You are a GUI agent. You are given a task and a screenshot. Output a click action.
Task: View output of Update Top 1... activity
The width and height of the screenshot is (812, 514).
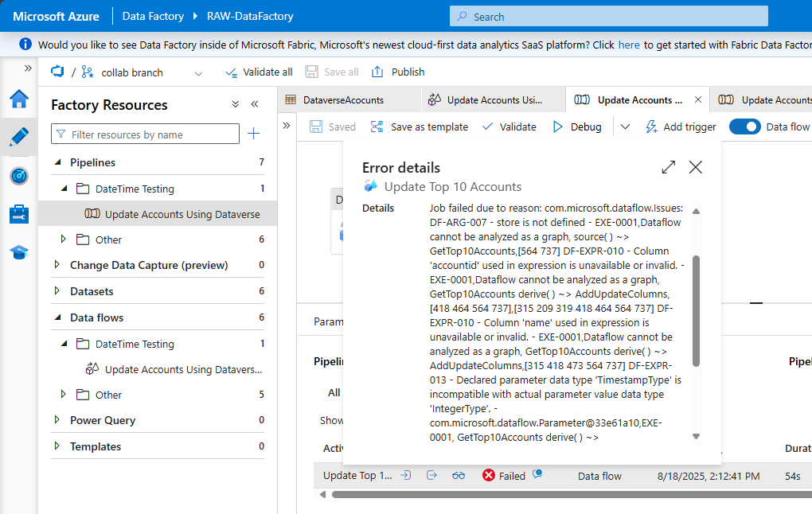click(x=432, y=475)
